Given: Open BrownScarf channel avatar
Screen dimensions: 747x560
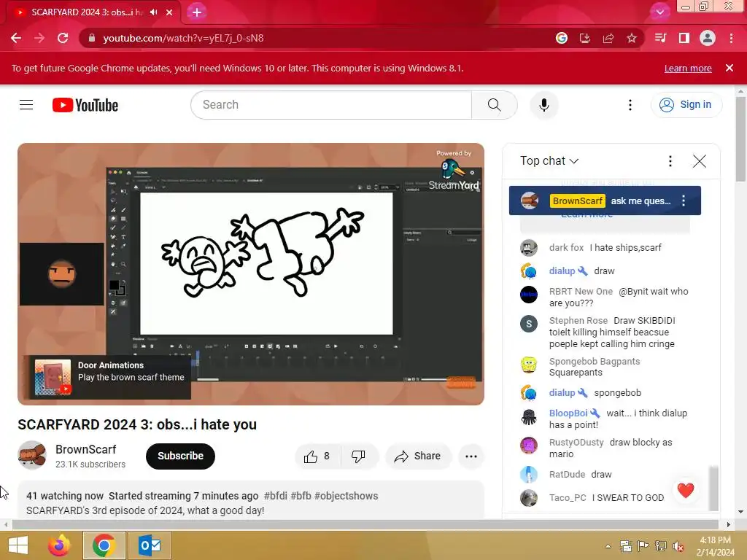Looking at the screenshot, I should 32,455.
